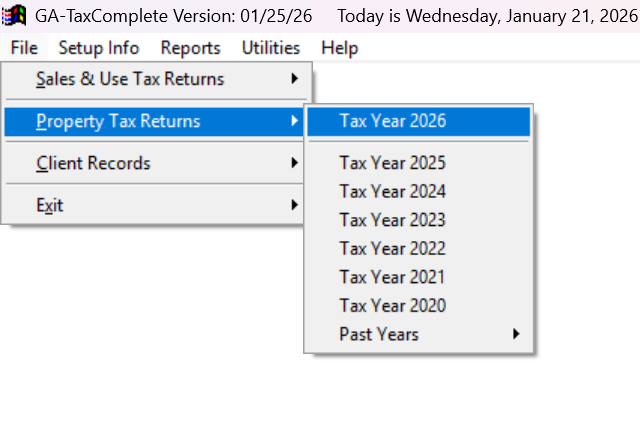Viewport: 640px width, 421px height.
Task: Click the GA-TaxComplete app icon in title bar
Action: pos(16,16)
